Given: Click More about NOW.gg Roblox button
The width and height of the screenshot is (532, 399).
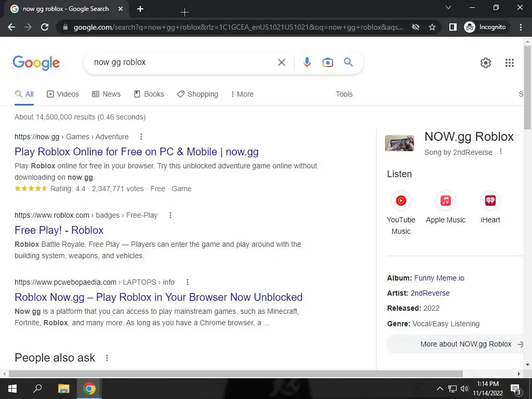Looking at the screenshot, I should 455,344.
